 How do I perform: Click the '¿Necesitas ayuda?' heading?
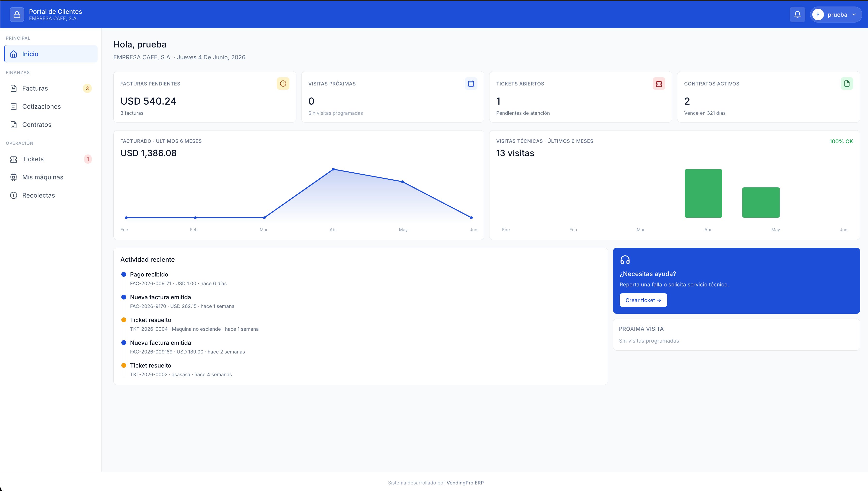coord(648,274)
